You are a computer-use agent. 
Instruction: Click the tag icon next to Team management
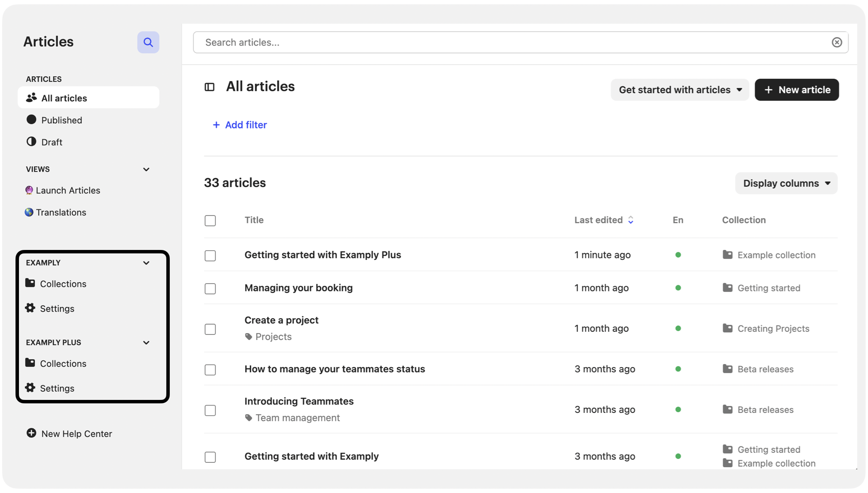click(x=249, y=418)
